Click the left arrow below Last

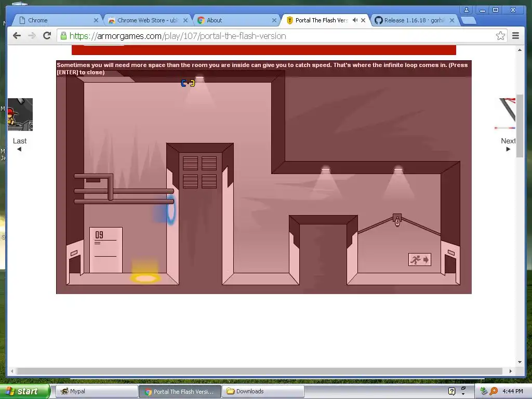coord(19,149)
